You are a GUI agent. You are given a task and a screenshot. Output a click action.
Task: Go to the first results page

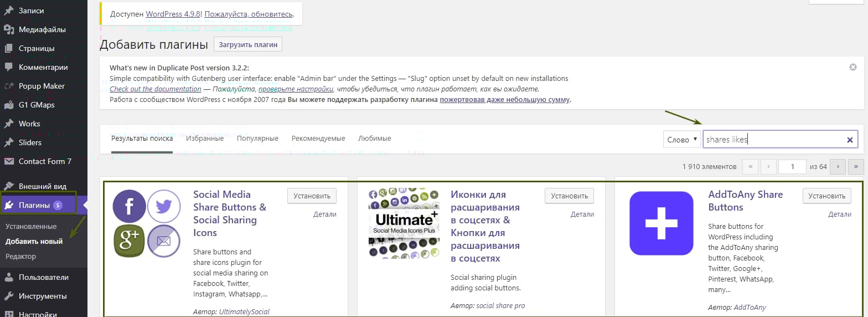(x=750, y=166)
